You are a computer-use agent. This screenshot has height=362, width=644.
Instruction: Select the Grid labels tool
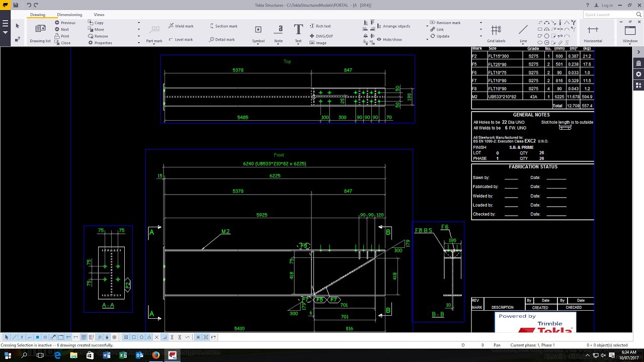[x=496, y=33]
